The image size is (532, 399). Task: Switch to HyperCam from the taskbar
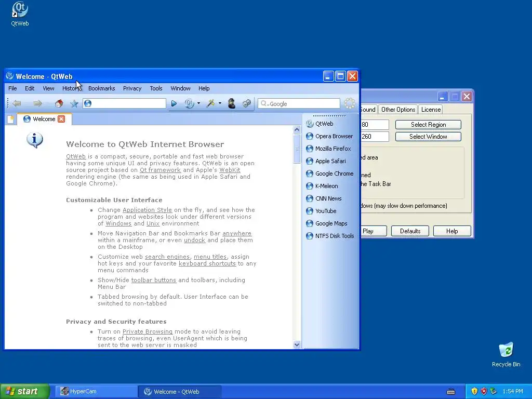tap(96, 392)
